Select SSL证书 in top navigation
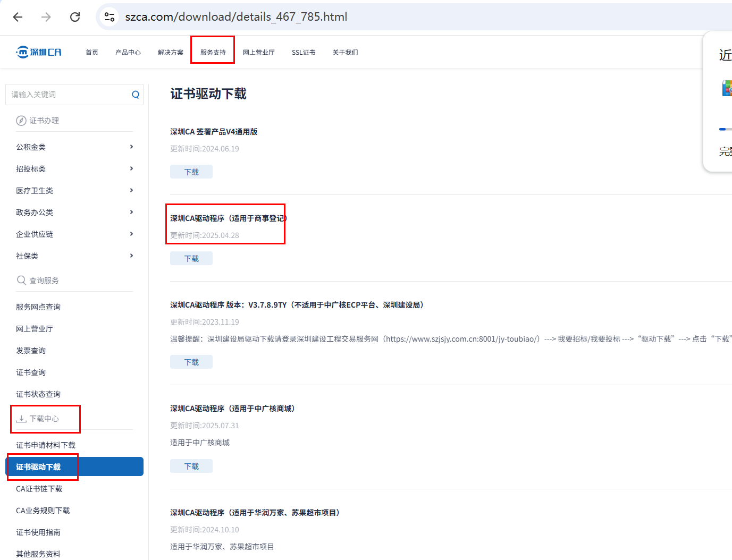This screenshot has height=560, width=732. point(303,53)
